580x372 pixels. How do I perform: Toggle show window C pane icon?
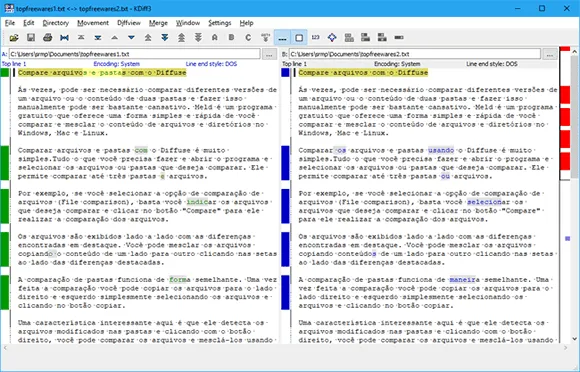click(x=382, y=37)
